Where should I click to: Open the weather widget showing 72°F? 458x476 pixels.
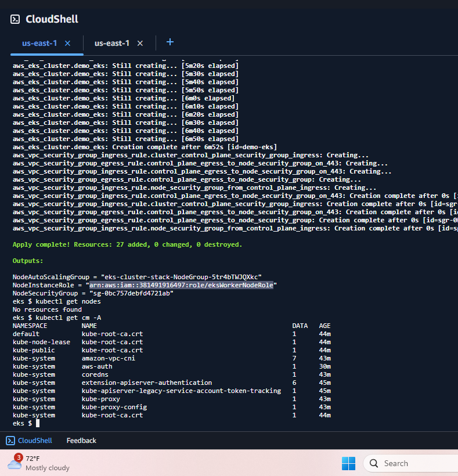coord(38,463)
